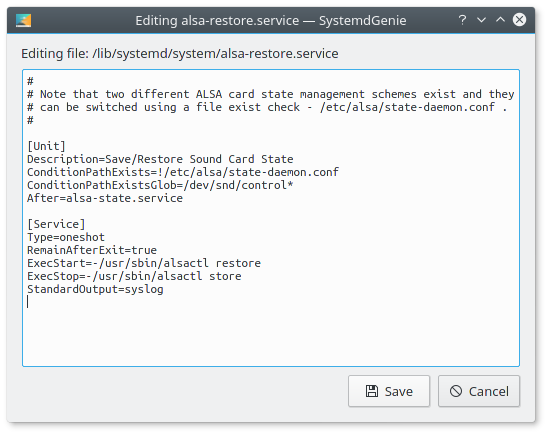The width and height of the screenshot is (548, 435).
Task: Place cursor on After=alsa-state.service line
Action: coord(105,198)
